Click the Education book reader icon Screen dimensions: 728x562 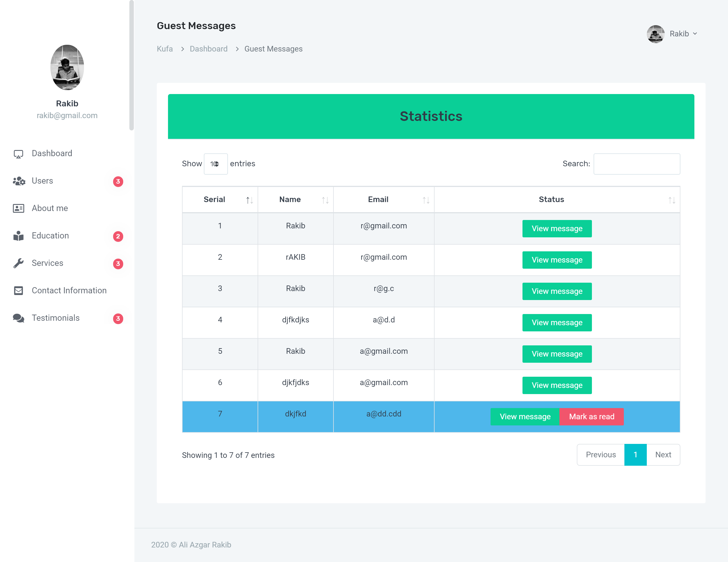click(18, 236)
